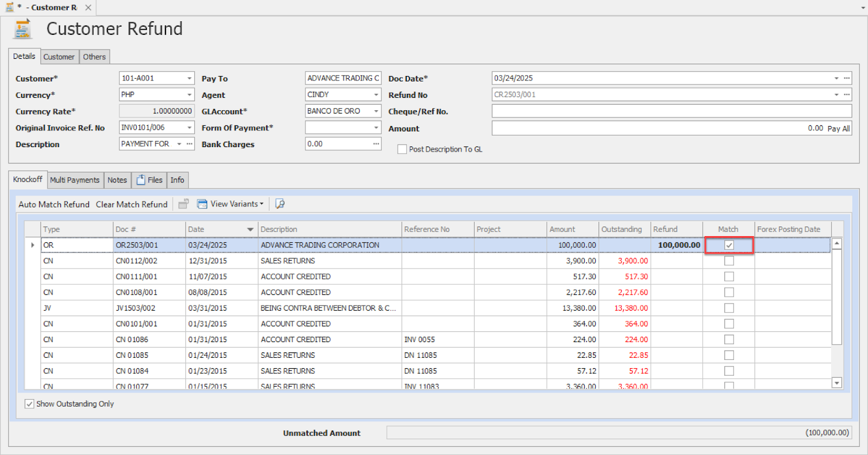Open the tab list arrow at top right
The height and width of the screenshot is (455, 868).
pos(863,8)
